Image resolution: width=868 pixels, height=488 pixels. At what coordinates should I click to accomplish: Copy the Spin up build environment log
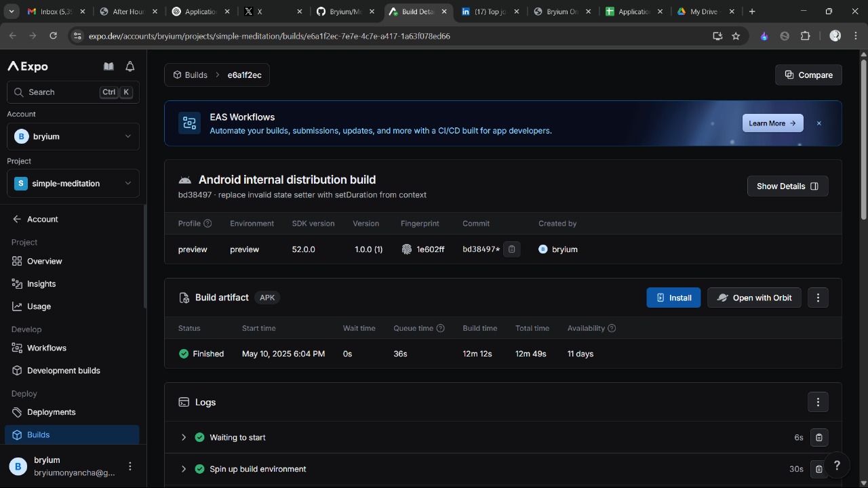point(818,469)
